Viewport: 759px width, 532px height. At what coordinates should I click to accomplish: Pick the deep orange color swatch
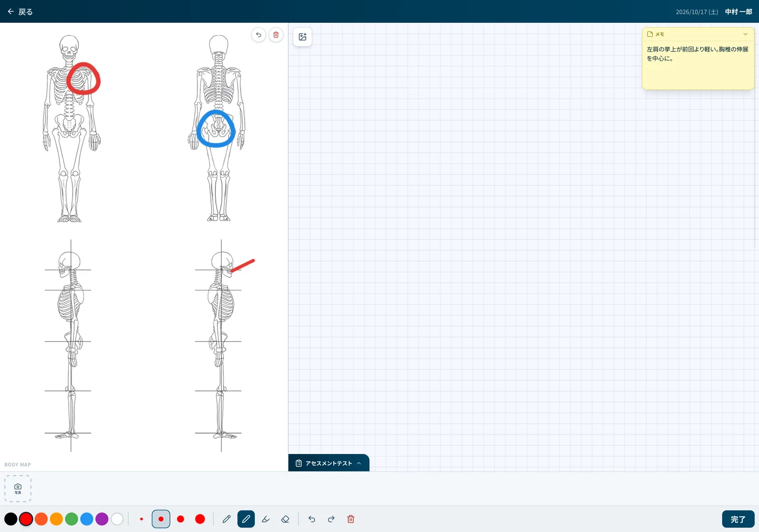41,519
